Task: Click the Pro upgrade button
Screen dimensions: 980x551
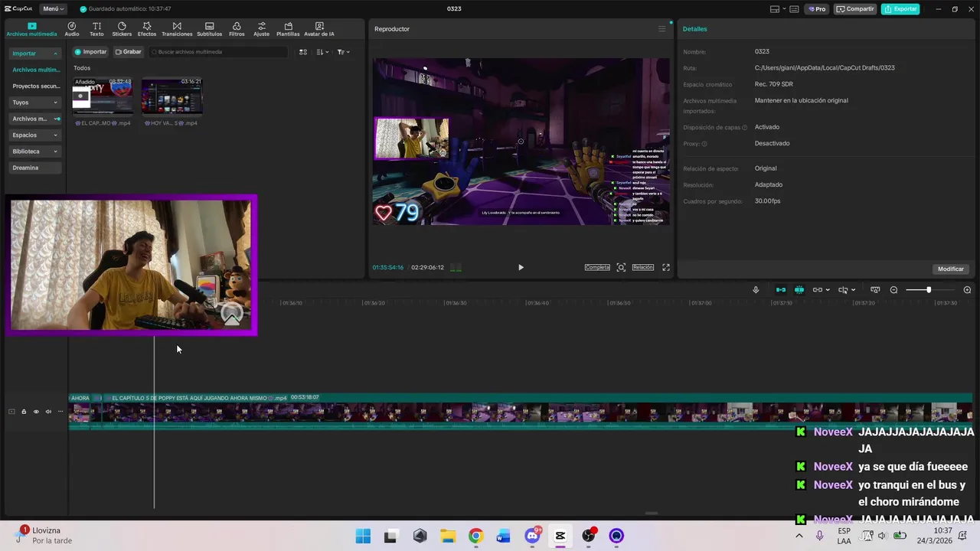Action: [x=817, y=9]
